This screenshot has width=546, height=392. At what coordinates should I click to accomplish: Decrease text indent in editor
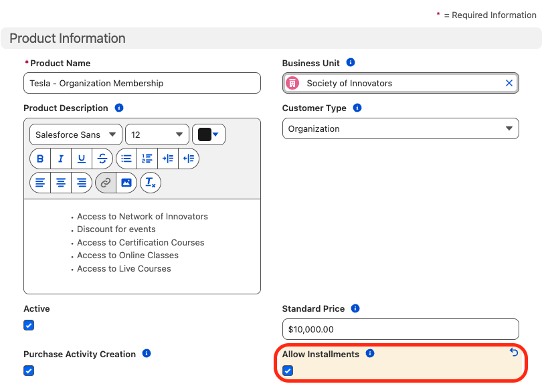click(x=189, y=159)
